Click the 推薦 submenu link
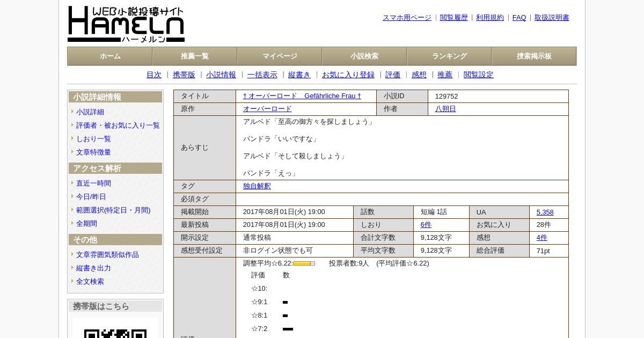This screenshot has height=338, width=644. coord(445,75)
